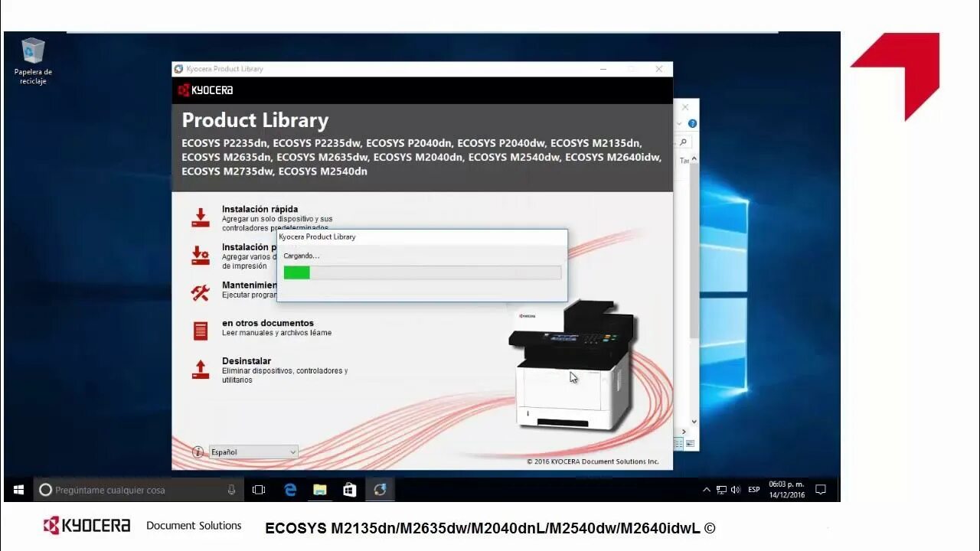Click the help question mark in the background window
This screenshot has width=980, height=551.
692,124
